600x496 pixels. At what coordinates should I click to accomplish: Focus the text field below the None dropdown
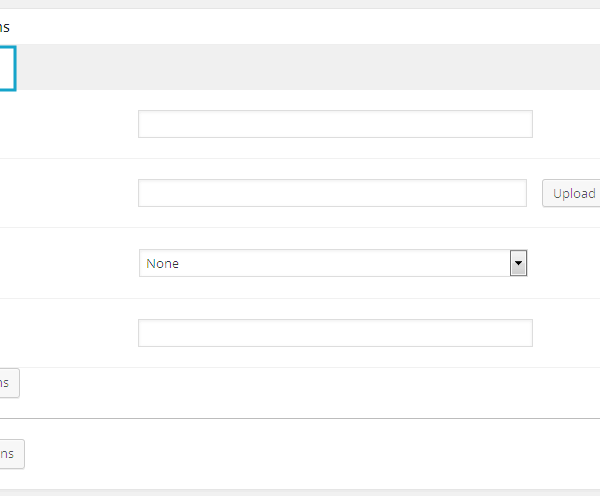(335, 333)
